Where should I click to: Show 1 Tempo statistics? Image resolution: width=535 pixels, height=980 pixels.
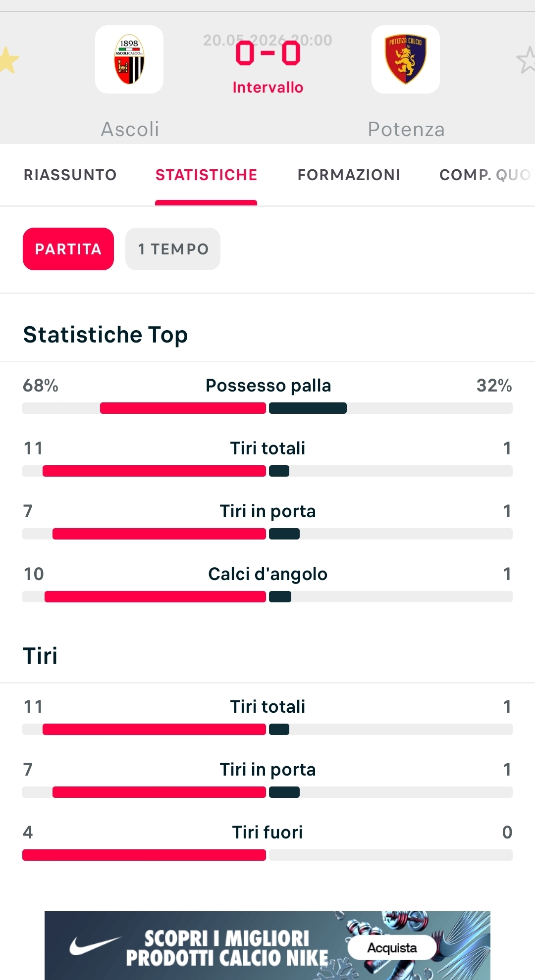point(173,249)
